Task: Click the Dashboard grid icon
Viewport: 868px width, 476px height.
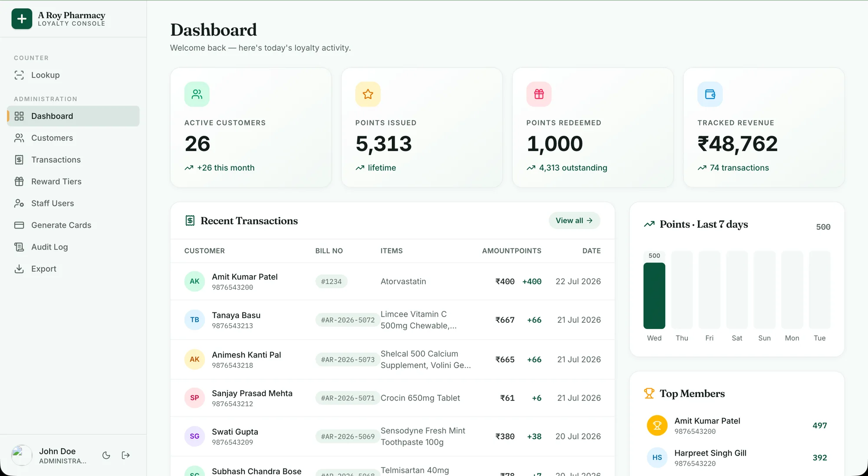Action: coord(19,116)
